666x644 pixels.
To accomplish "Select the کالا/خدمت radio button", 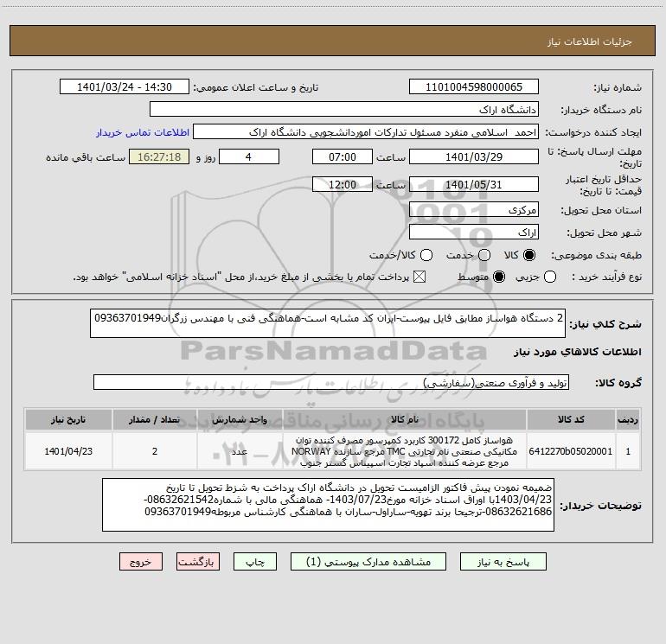I will coord(426,255).
